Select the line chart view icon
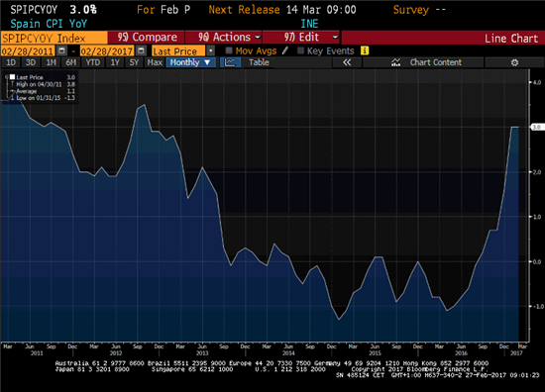 coord(230,62)
